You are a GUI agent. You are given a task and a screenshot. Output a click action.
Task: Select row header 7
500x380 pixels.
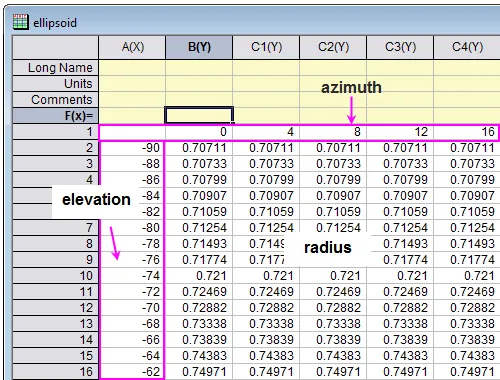[56, 228]
